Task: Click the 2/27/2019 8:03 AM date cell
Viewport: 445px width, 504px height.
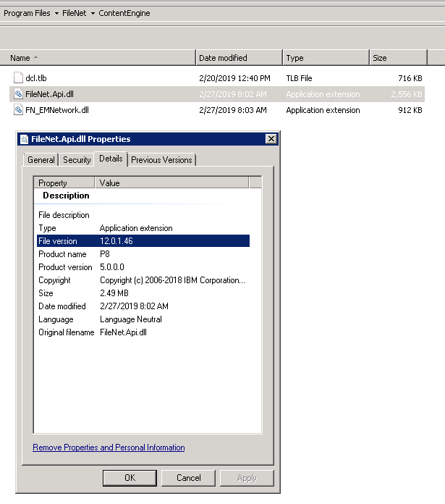Action: pyautogui.click(x=233, y=110)
